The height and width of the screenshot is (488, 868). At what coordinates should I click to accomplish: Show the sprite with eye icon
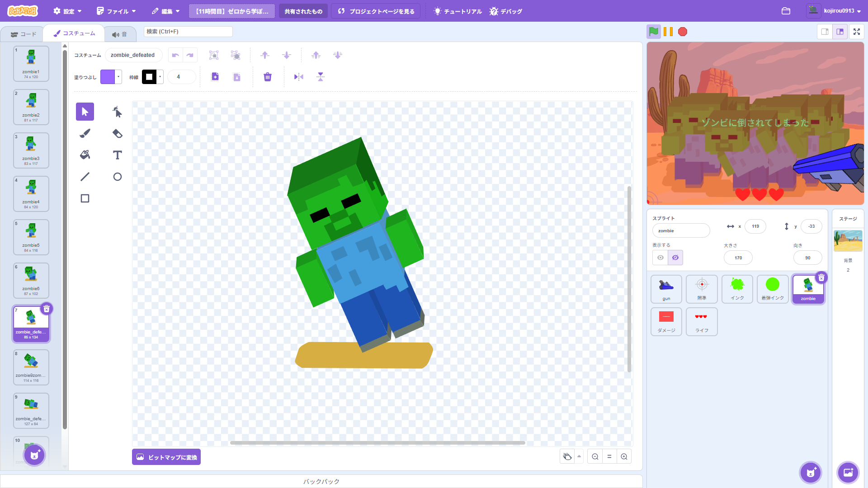[x=660, y=258]
